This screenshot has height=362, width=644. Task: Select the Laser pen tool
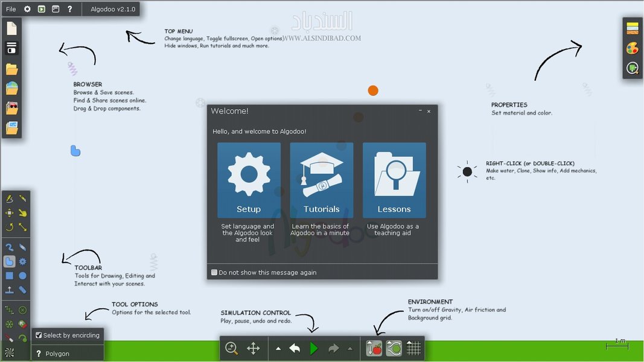tap(10, 338)
